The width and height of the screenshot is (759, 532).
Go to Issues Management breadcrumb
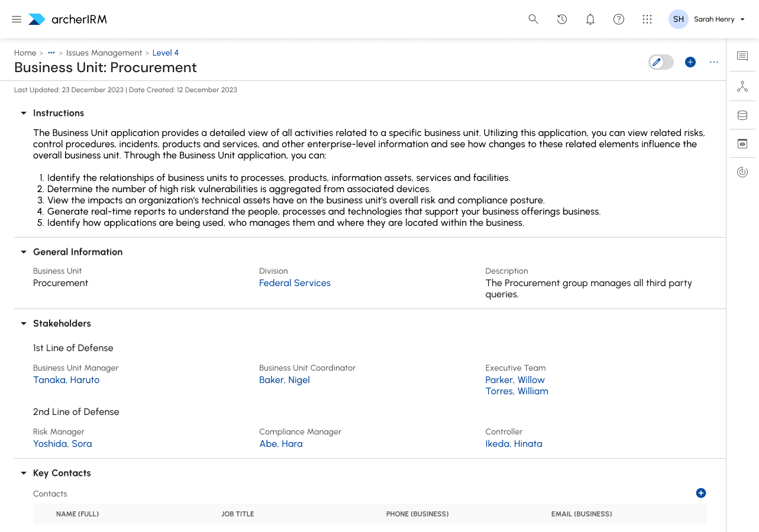(104, 53)
